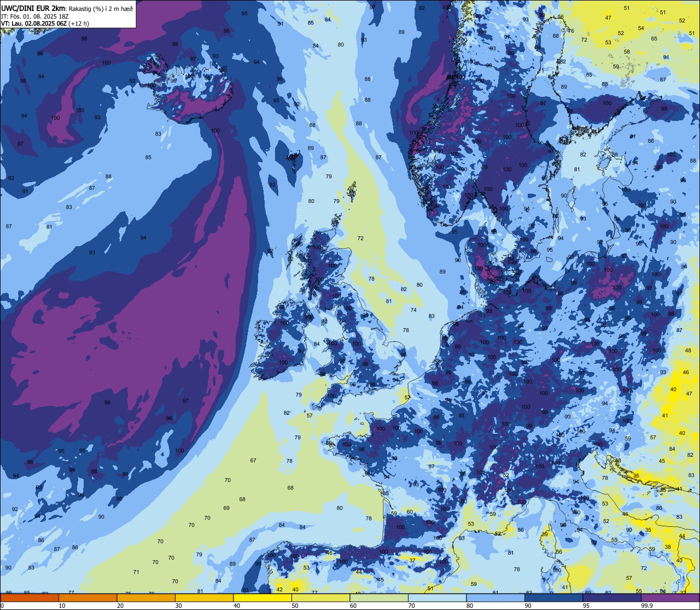
Task: Click the '74' humidity value over the North Sea
Action: [413, 310]
